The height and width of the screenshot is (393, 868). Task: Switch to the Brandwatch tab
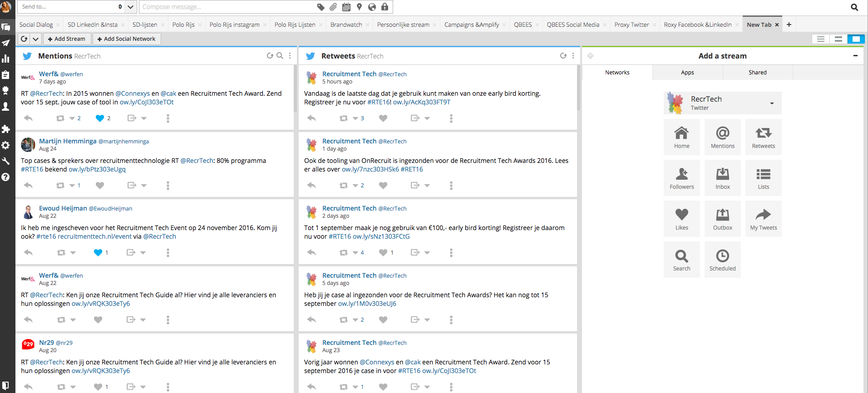pyautogui.click(x=346, y=25)
